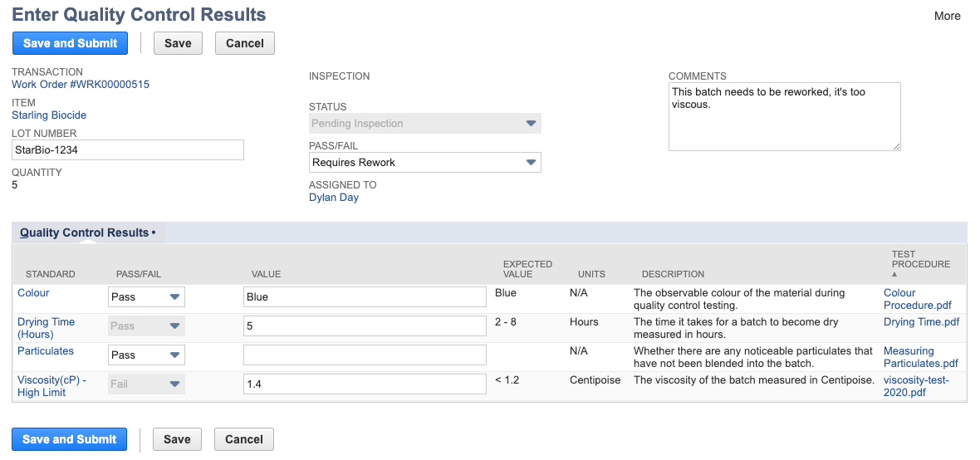This screenshot has width=980, height=460.
Task: Click the top Save and Submit button
Action: coord(70,43)
